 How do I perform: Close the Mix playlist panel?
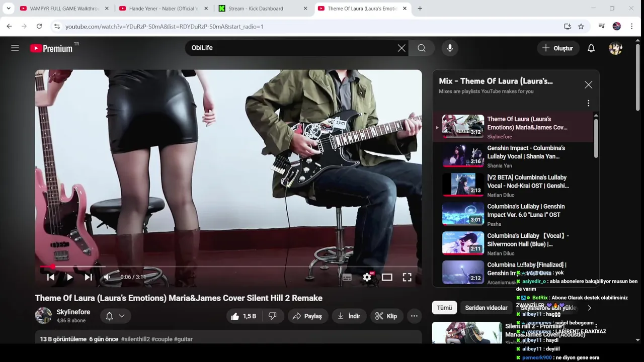click(x=588, y=85)
